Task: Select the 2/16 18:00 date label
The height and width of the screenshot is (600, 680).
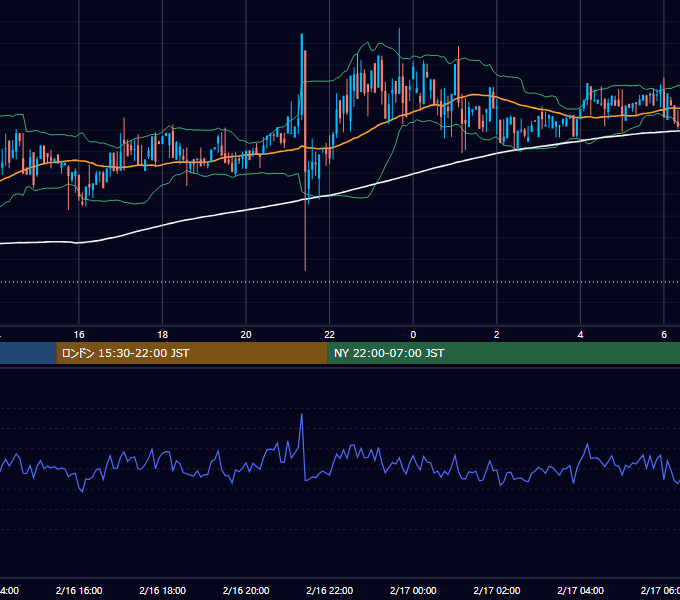Action: click(163, 590)
